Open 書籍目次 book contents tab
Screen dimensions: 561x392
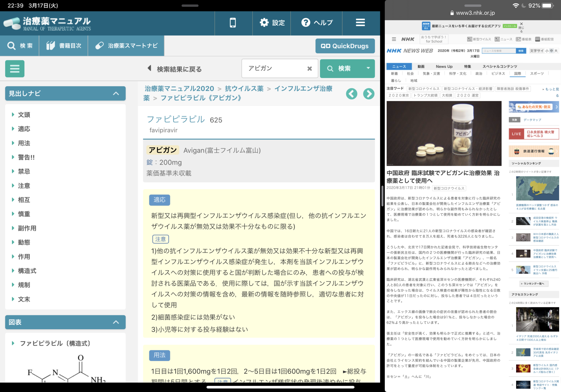(x=64, y=46)
